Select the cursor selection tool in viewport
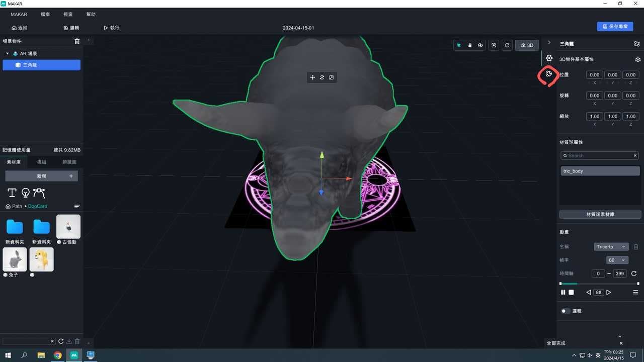This screenshot has width=644, height=362. (x=459, y=45)
